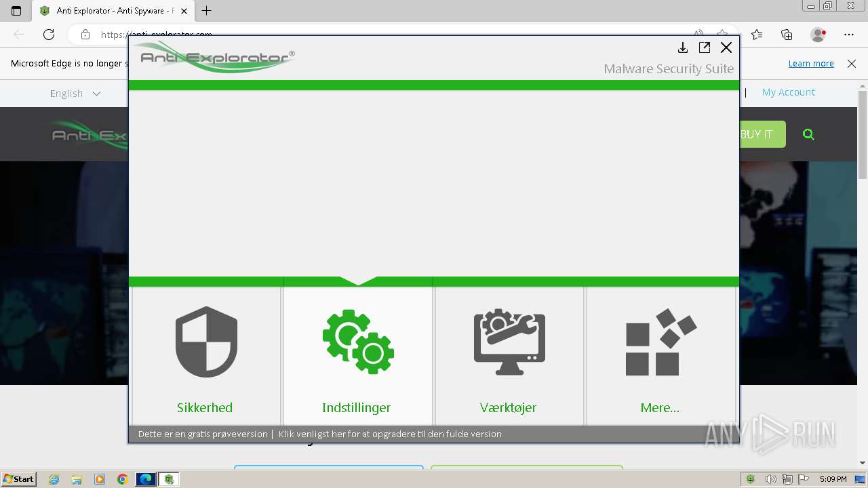
Task: Open the network tray icon
Action: [787, 479]
